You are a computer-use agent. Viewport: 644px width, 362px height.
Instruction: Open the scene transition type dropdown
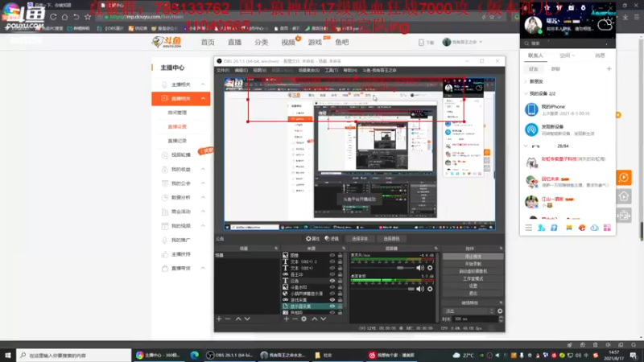[469, 311]
